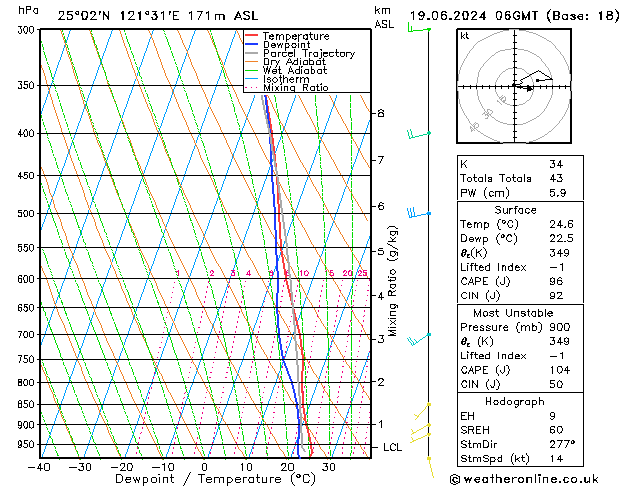Click the Hodograph section heading

click(515, 402)
